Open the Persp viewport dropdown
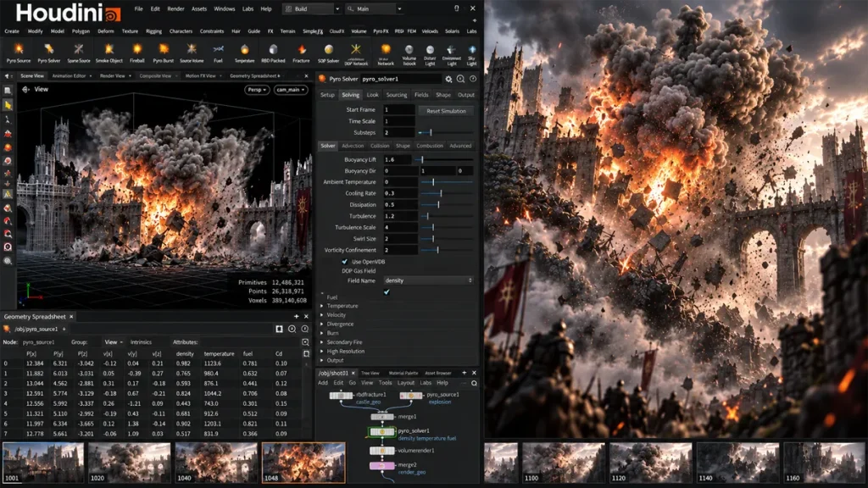868x488 pixels. tap(257, 90)
